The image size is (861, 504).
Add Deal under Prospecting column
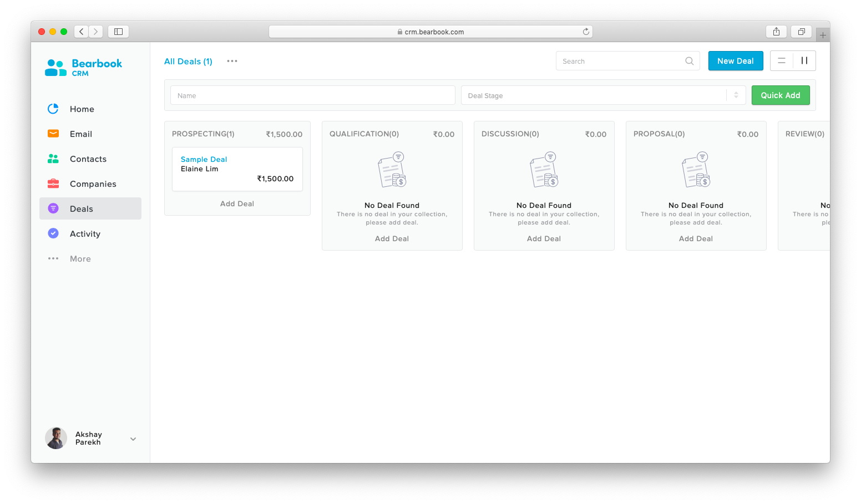pyautogui.click(x=237, y=203)
